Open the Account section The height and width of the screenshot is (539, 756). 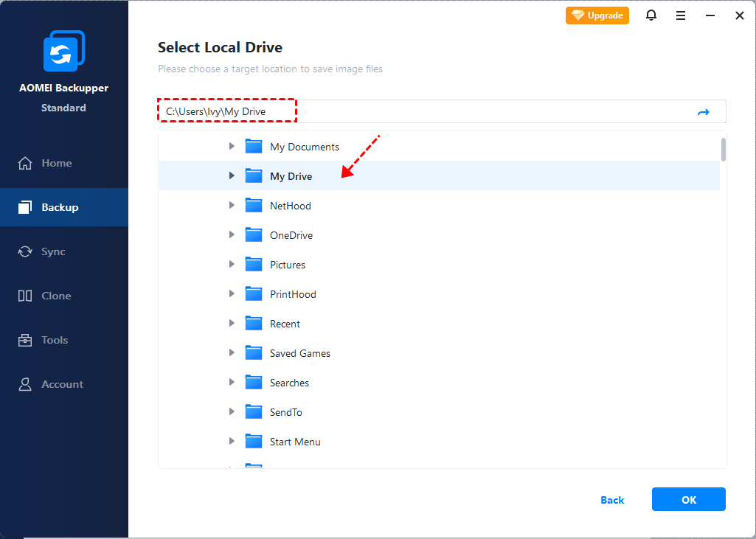pyautogui.click(x=64, y=384)
